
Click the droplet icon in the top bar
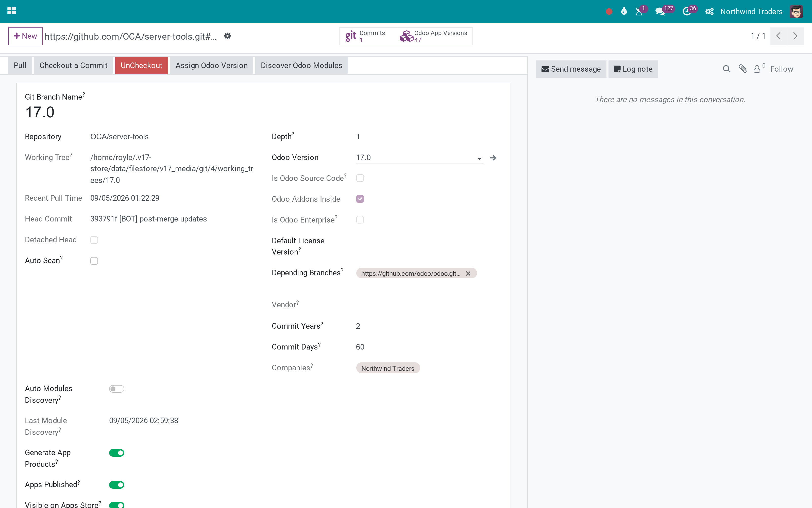[x=624, y=11]
